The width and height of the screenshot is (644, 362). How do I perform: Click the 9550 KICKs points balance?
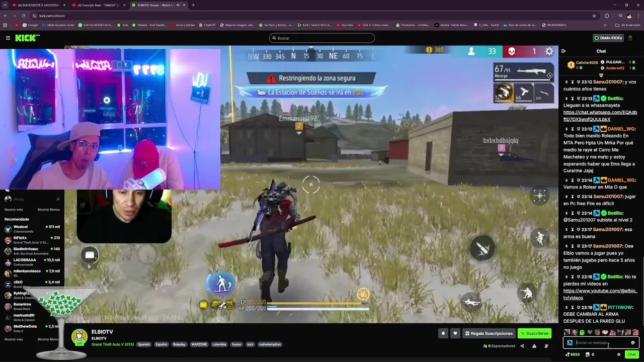[x=573, y=354]
